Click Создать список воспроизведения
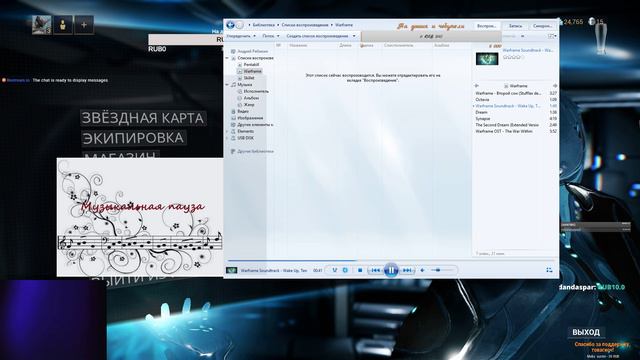640x360 pixels. pos(317,36)
